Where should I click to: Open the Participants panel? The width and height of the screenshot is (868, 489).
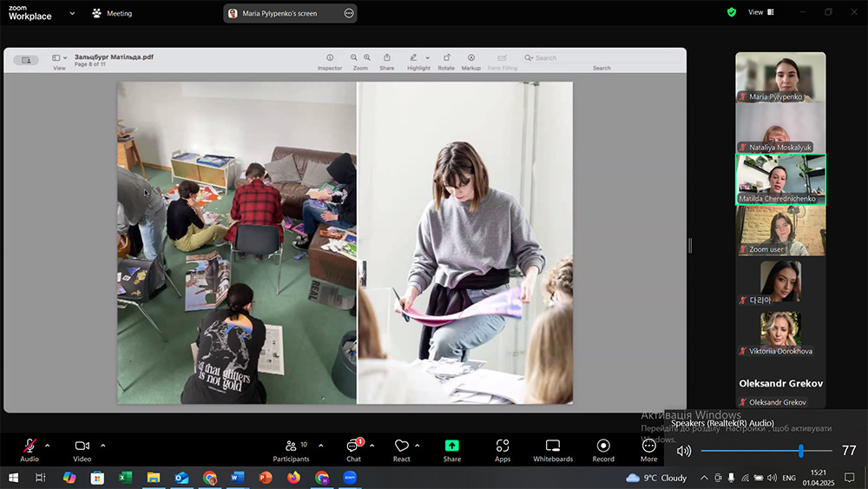tap(291, 450)
